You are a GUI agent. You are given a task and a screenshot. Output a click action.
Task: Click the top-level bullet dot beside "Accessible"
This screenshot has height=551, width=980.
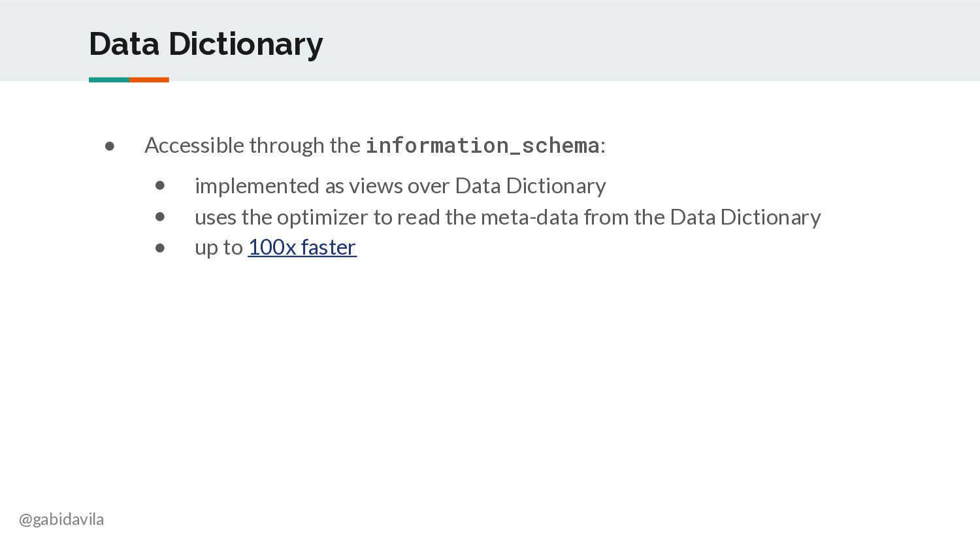[x=110, y=146]
